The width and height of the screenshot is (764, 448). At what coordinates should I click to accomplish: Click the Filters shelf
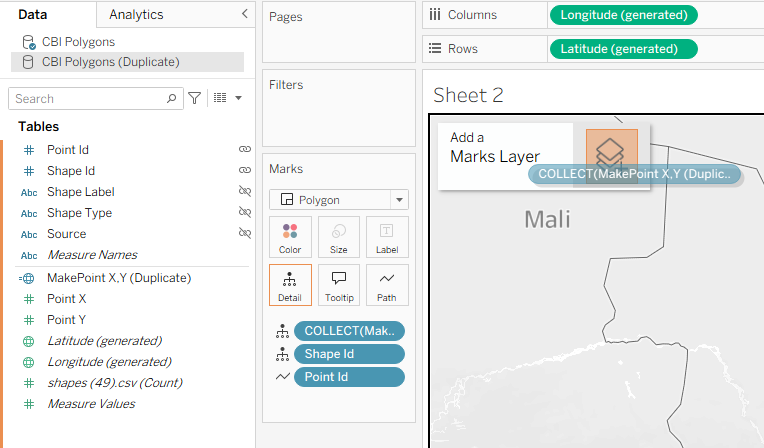pyautogui.click(x=339, y=108)
